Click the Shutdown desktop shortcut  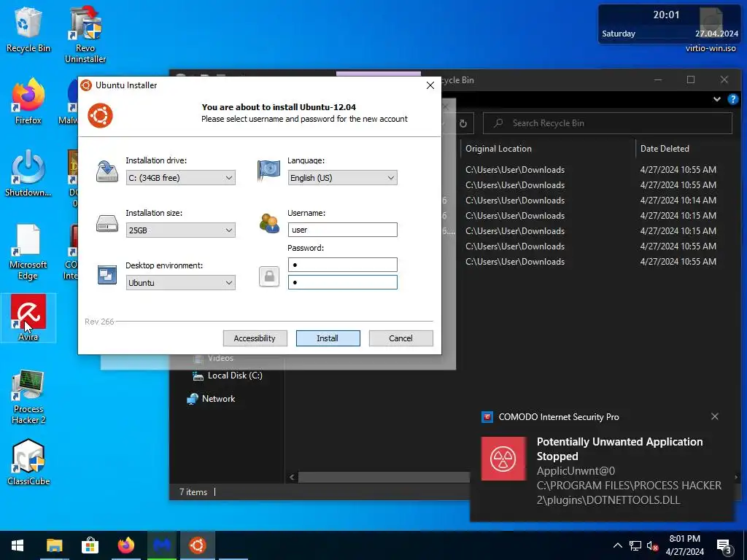(x=28, y=173)
